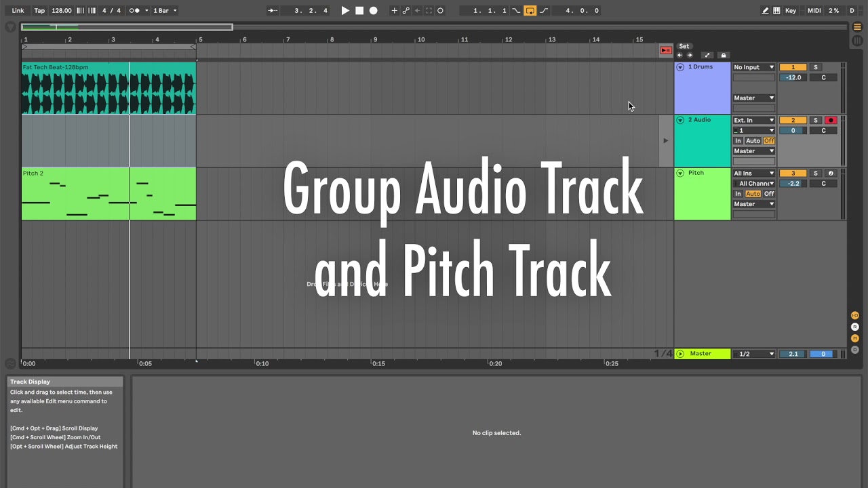Screen dimensions: 868x488
Task: Open Drums track Master output dropdown
Action: point(753,98)
